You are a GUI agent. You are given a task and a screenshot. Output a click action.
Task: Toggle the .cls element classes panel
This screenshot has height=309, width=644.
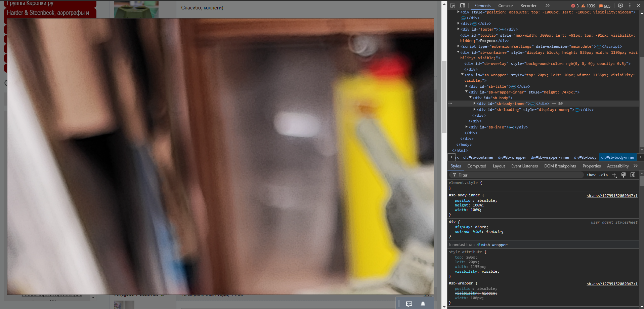click(604, 175)
